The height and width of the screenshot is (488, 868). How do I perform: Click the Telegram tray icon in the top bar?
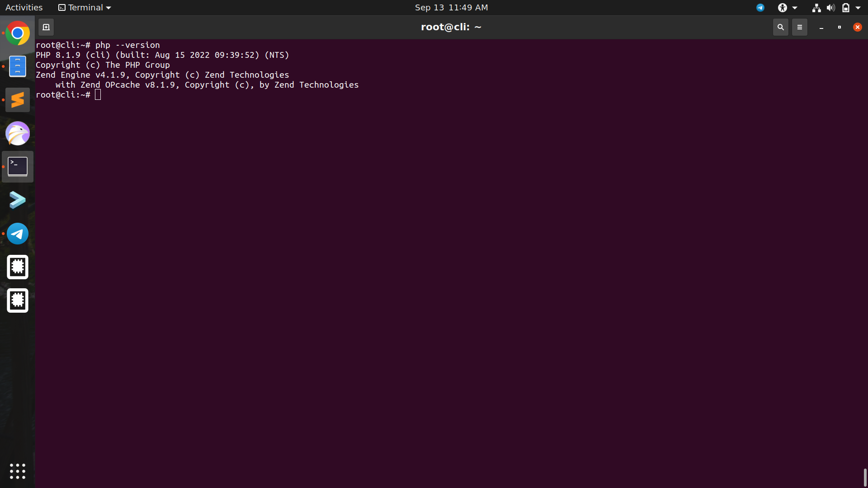pyautogui.click(x=760, y=7)
